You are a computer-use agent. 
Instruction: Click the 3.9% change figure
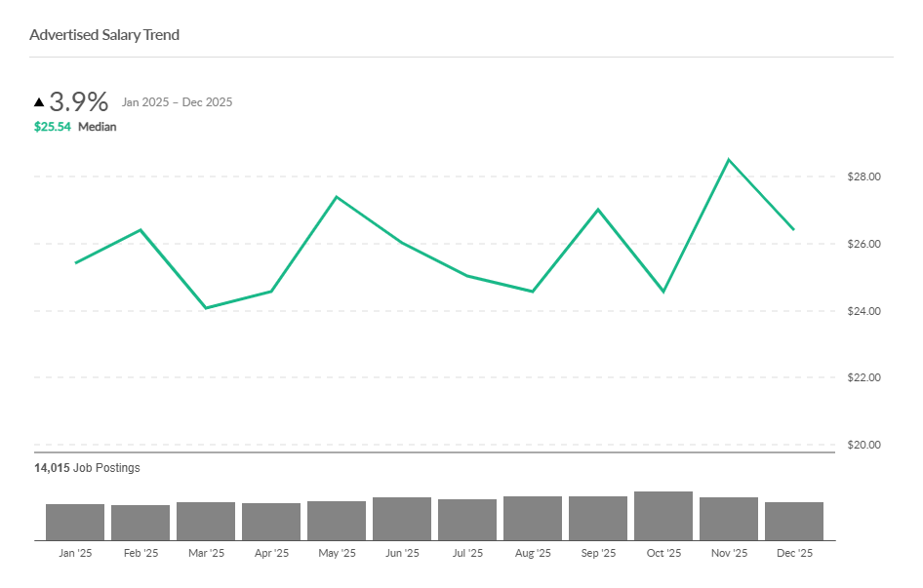point(79,101)
